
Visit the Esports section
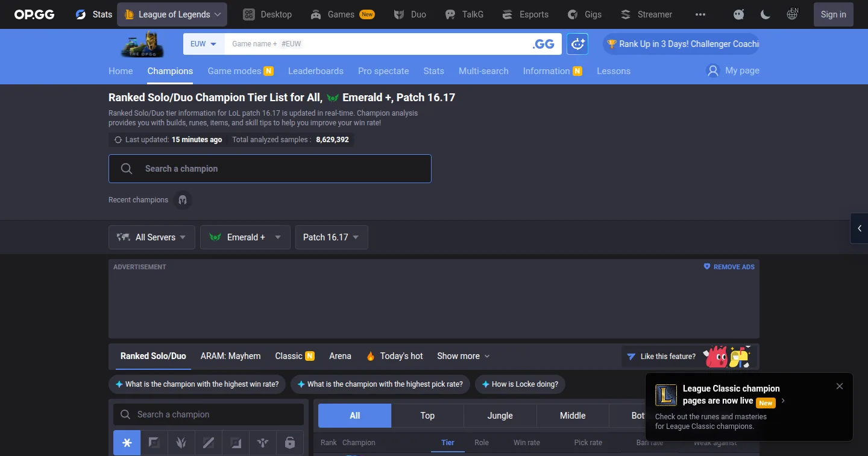[526, 14]
